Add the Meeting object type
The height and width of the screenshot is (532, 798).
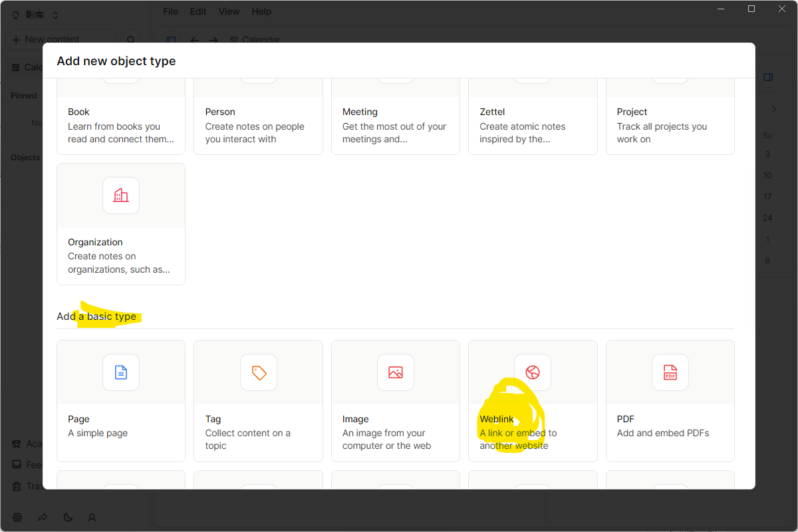[396, 125]
